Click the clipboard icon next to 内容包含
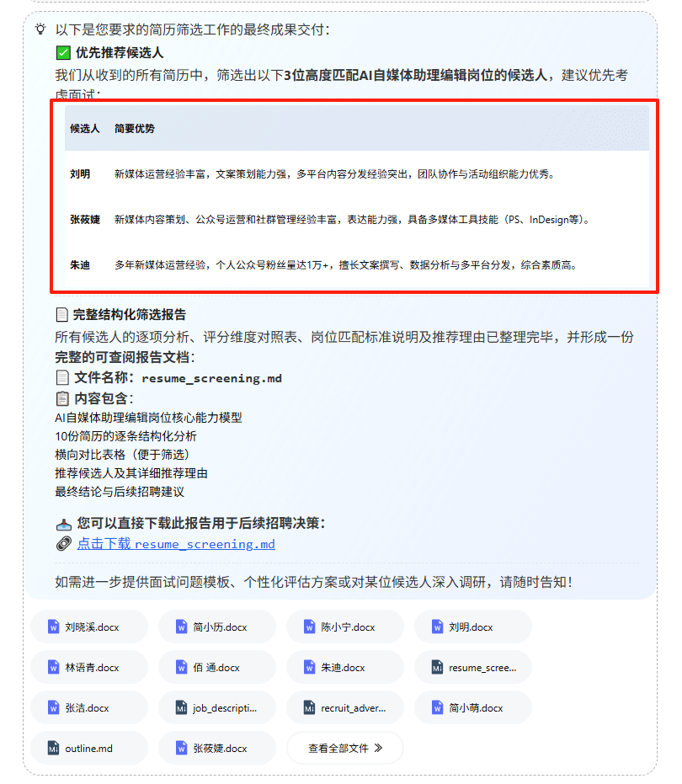 point(62,398)
